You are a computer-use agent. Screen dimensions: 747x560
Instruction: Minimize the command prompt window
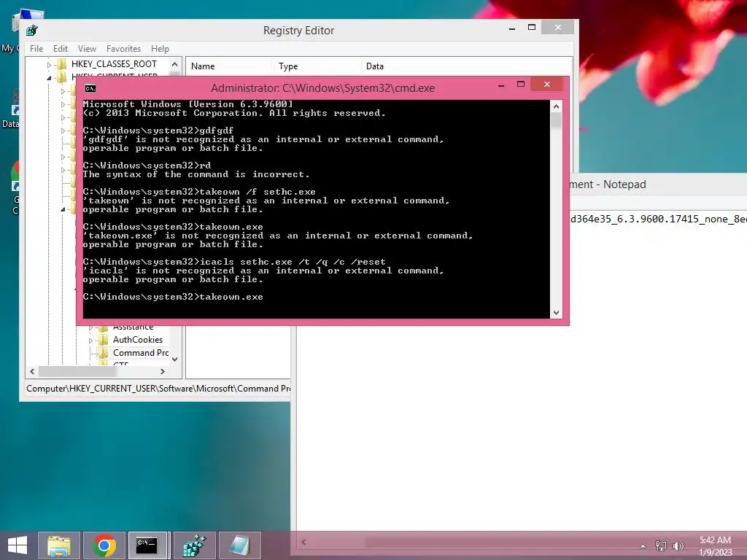(501, 85)
